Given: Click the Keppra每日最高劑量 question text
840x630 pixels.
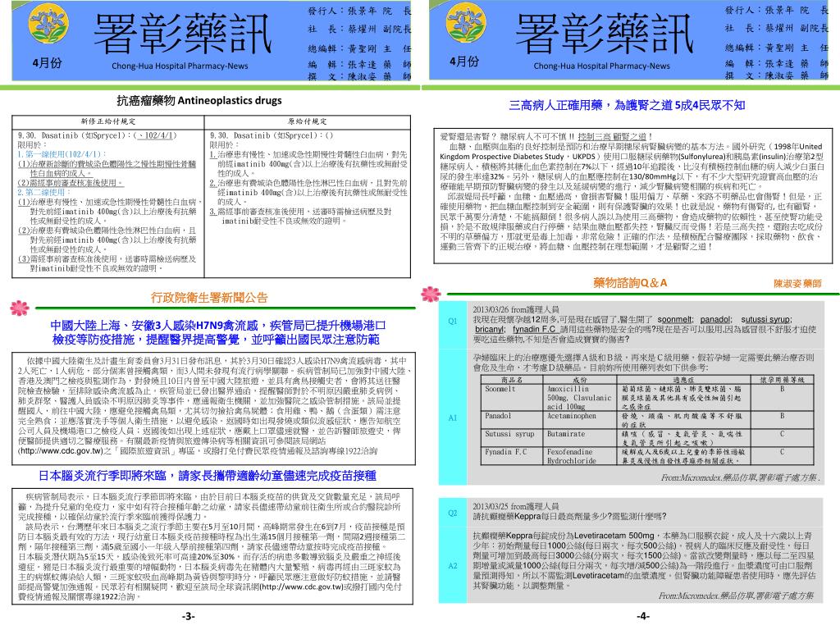Looking at the screenshot, I should coord(569,516).
